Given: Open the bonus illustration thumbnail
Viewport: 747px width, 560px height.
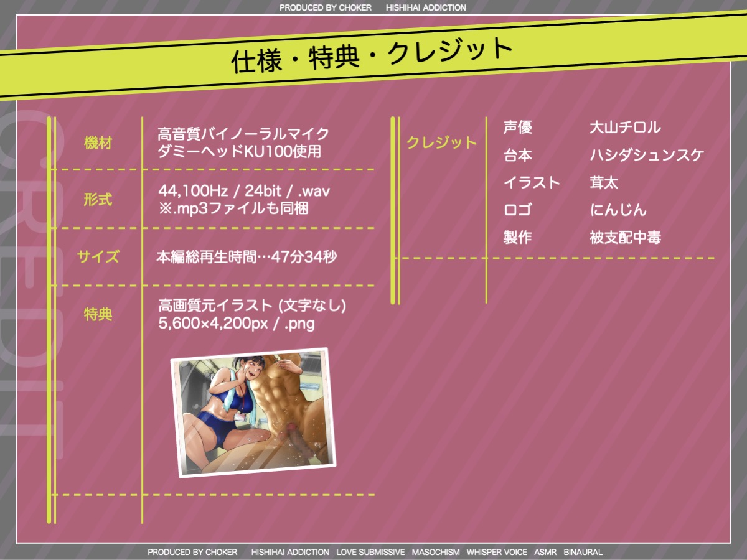Looking at the screenshot, I should point(253,413).
